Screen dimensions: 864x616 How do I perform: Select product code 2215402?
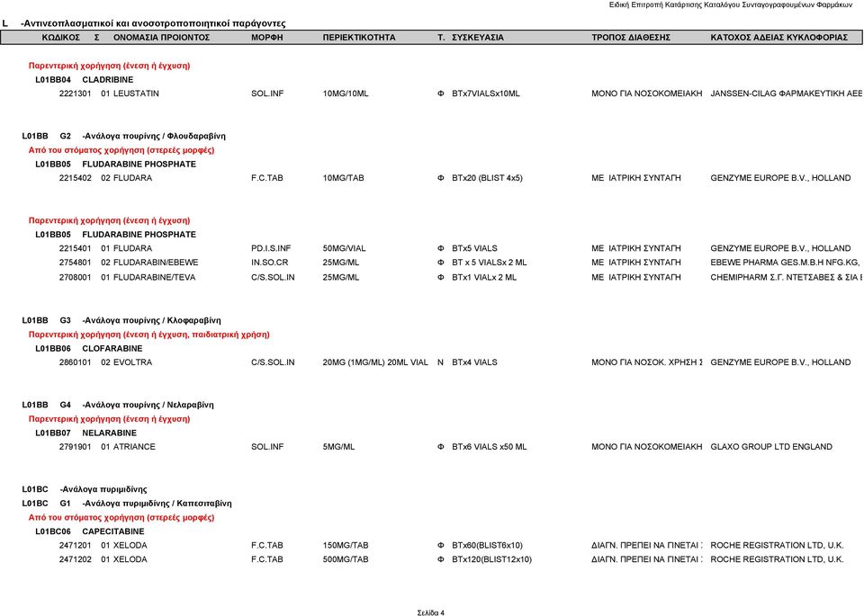coord(75,178)
